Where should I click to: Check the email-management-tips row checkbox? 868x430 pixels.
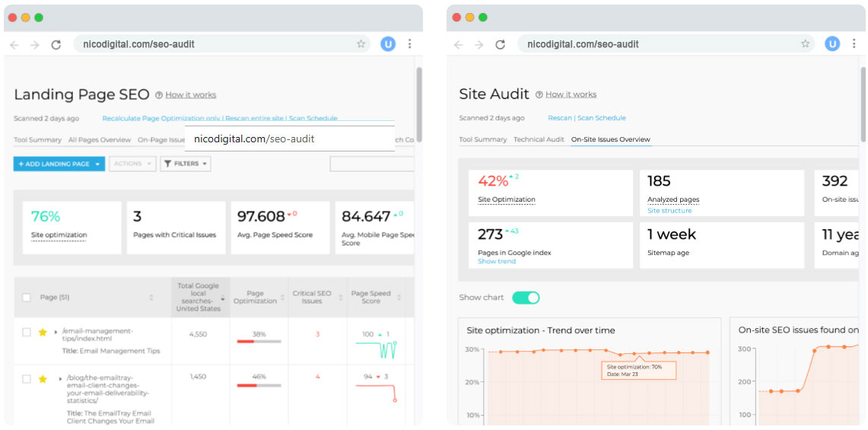click(27, 332)
